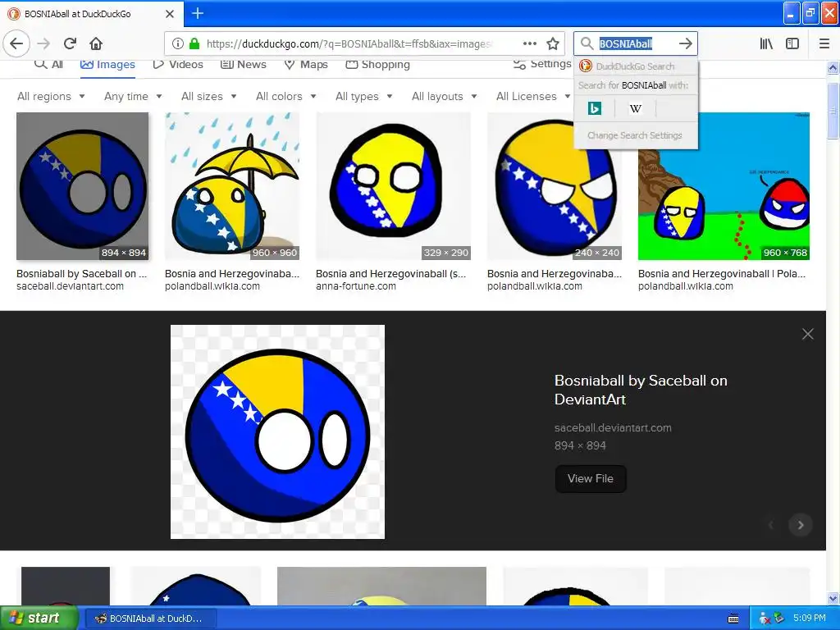The image size is (840, 630).
Task: Click the page scrollbar down arrow
Action: coord(833,598)
